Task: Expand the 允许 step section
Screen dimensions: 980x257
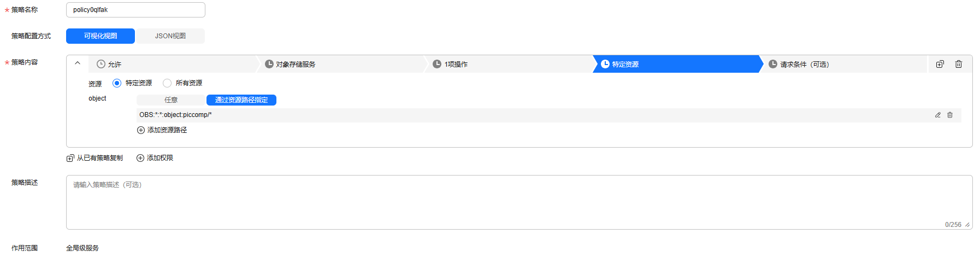Action: coord(173,64)
